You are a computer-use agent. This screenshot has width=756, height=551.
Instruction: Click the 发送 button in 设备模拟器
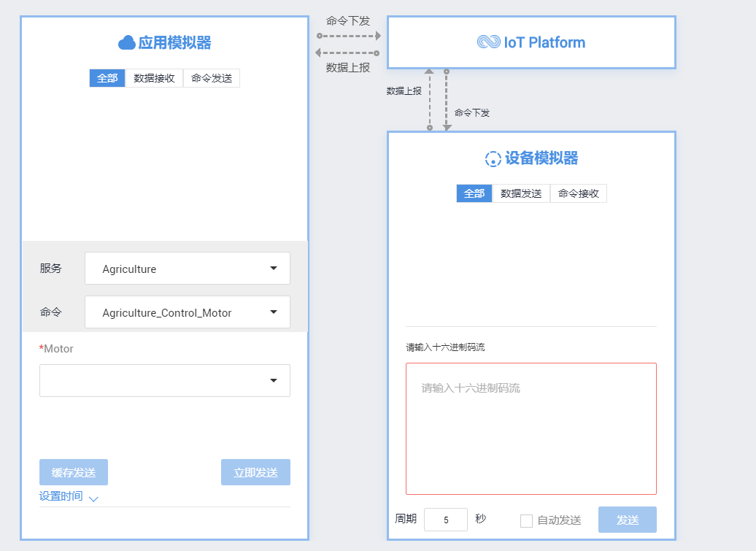[x=628, y=519]
